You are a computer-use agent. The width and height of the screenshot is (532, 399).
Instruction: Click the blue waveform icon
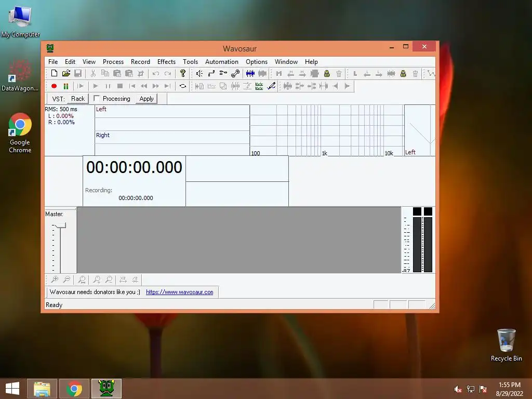coord(250,73)
